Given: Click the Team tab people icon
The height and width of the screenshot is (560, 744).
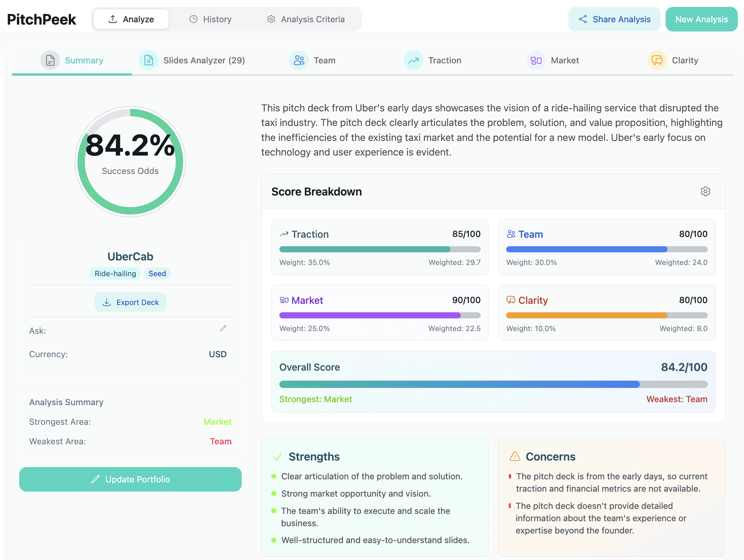Looking at the screenshot, I should click(299, 60).
